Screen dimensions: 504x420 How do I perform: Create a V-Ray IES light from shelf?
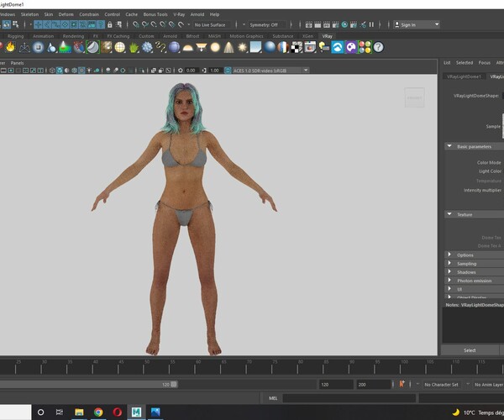[228, 47]
